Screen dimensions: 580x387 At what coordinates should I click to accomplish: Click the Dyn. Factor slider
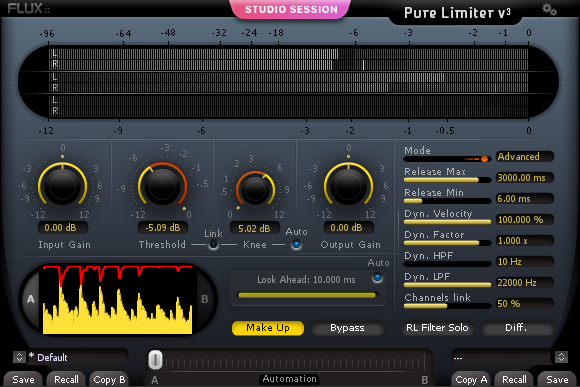click(448, 243)
